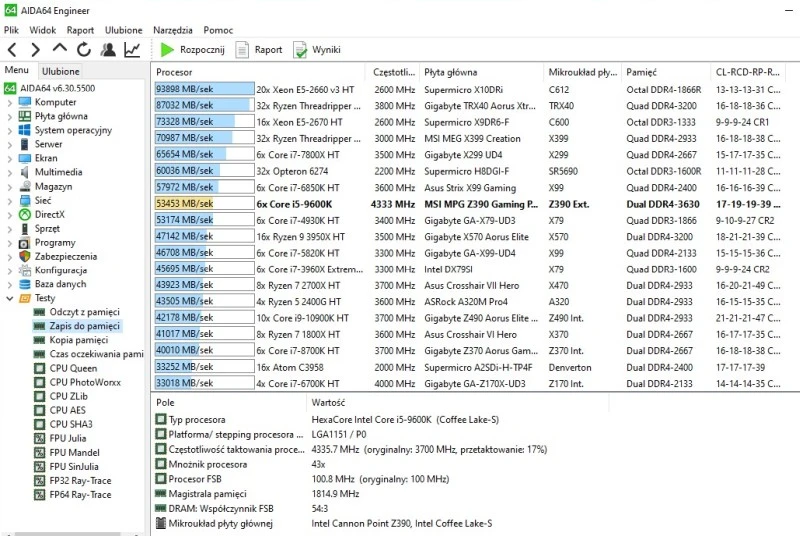Click the refresh icon in toolbar
The width and height of the screenshot is (800, 536).
tap(83, 49)
